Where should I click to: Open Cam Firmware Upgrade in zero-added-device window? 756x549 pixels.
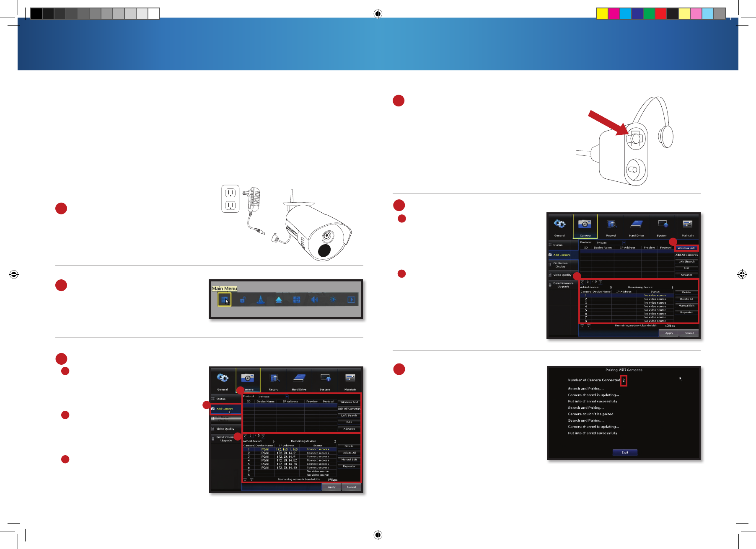click(563, 285)
